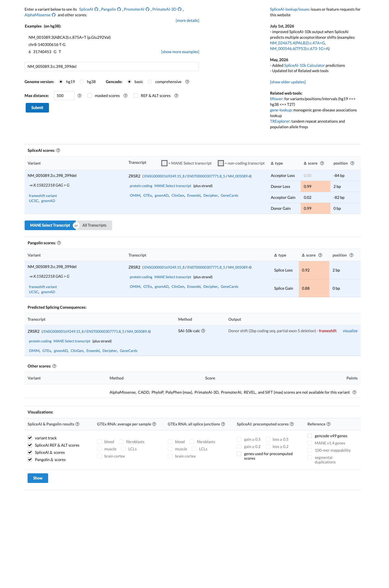Click help icon next to Pangolin Δ score header
The image size is (389, 588).
(320, 255)
